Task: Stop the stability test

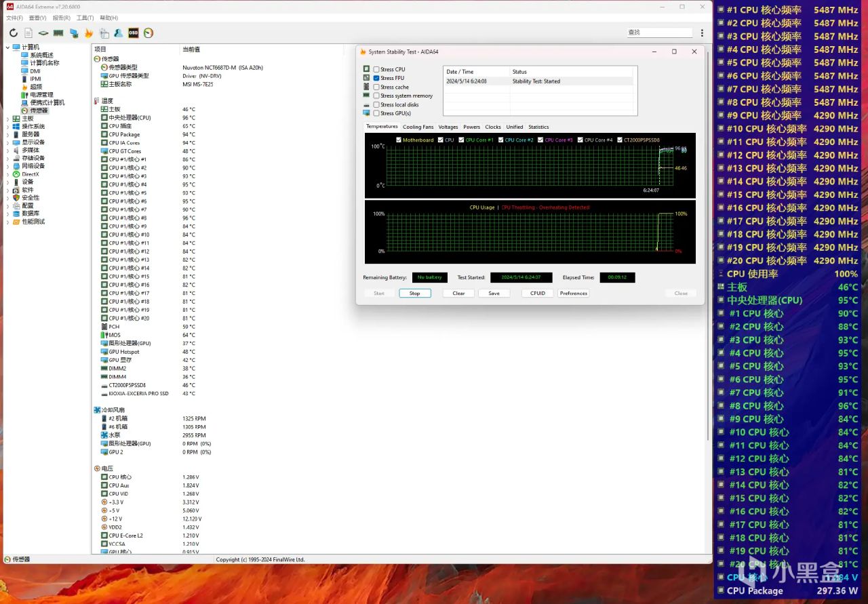Action: (x=414, y=294)
